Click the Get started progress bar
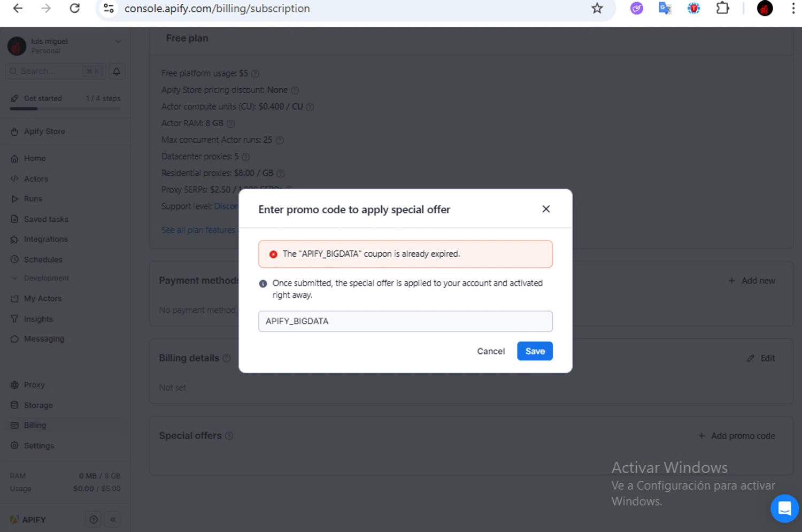Viewport: 802px width, 532px height. coord(65,109)
